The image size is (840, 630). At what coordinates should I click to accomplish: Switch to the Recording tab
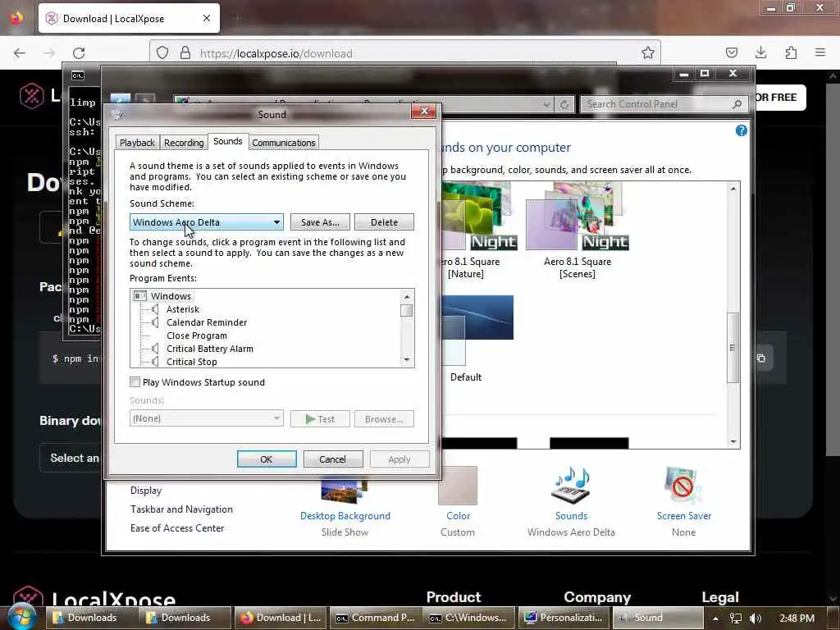pyautogui.click(x=184, y=143)
